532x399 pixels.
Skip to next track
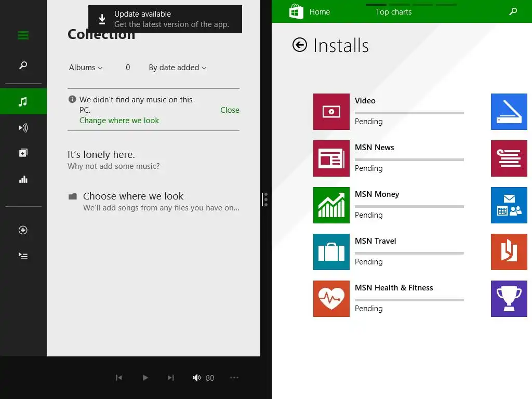pyautogui.click(x=170, y=378)
